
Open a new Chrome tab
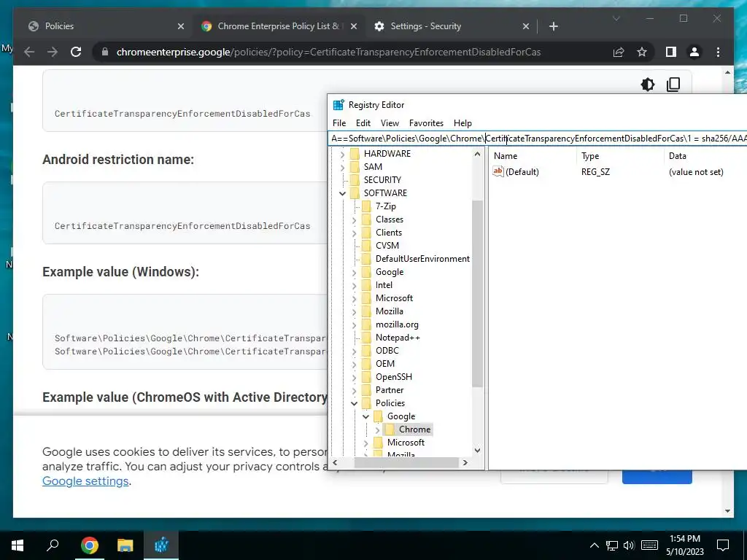[553, 26]
